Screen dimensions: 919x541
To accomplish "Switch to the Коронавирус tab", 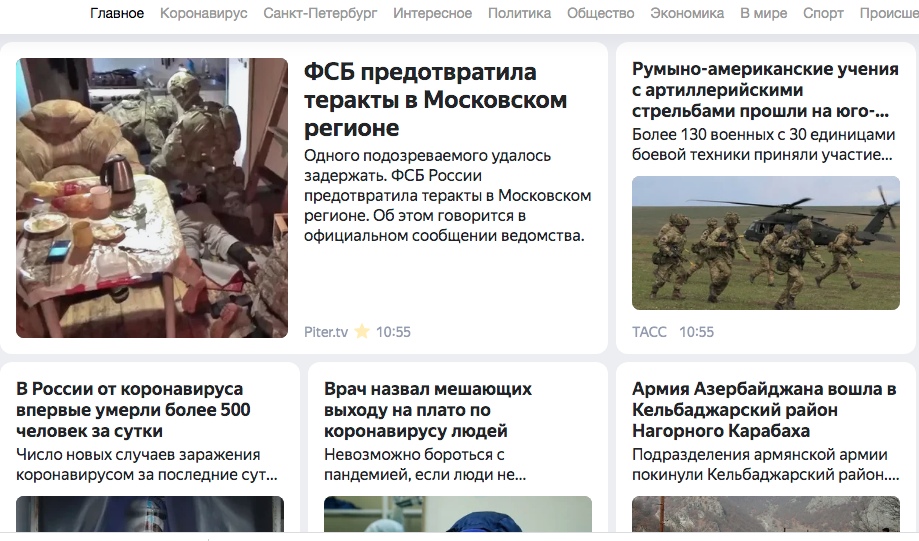I will coord(203,13).
